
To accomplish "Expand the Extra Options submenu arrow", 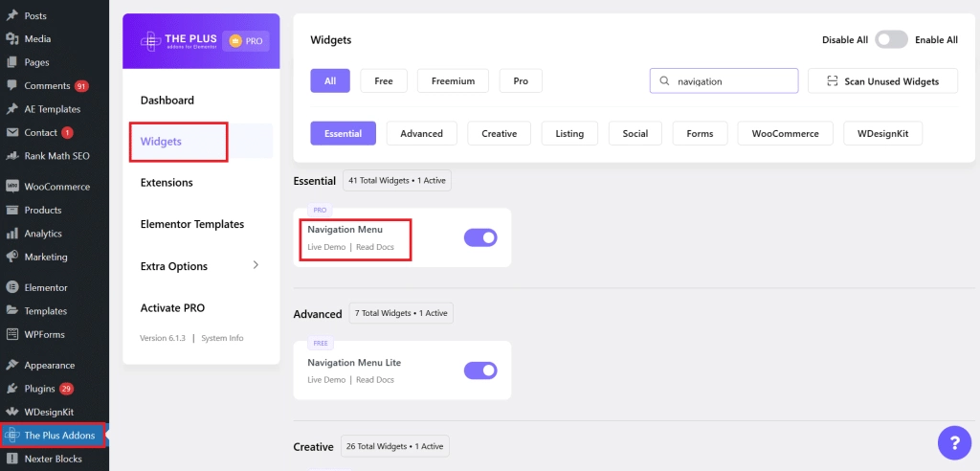I will click(255, 265).
